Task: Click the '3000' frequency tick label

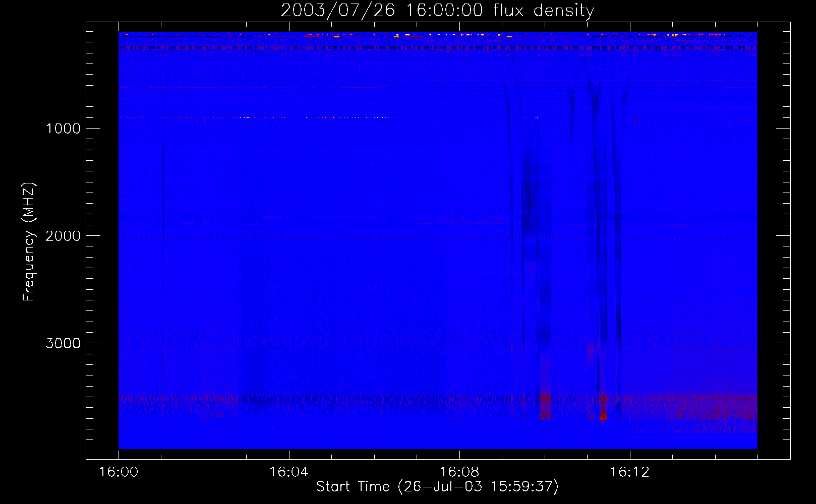Action: tap(63, 343)
